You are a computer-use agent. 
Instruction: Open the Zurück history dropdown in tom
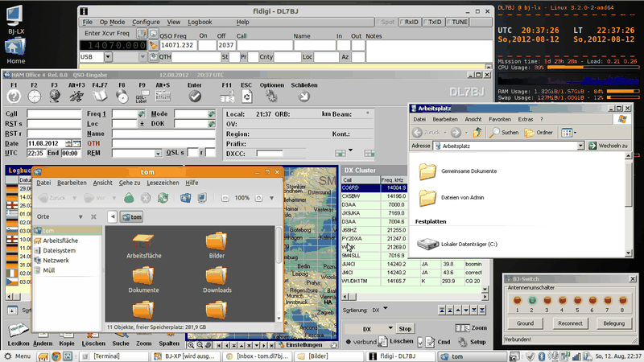[x=74, y=198]
